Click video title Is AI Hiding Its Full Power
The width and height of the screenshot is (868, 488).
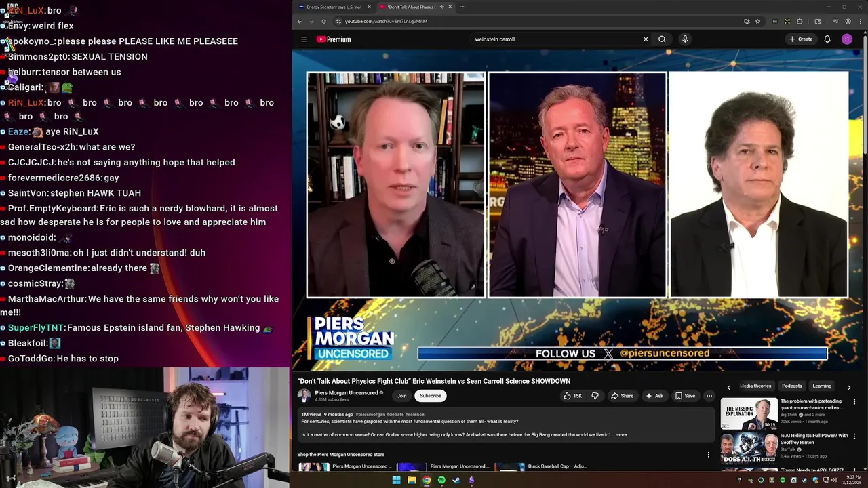(814, 439)
